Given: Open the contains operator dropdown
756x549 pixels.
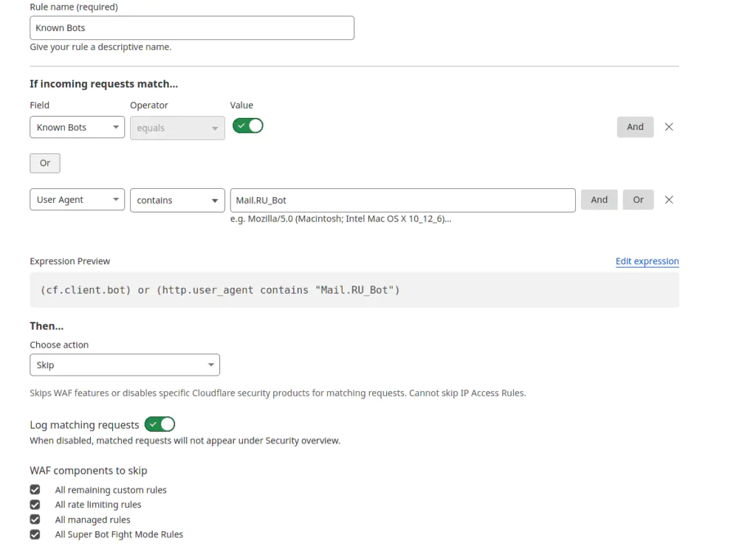Looking at the screenshot, I should pos(177,199).
